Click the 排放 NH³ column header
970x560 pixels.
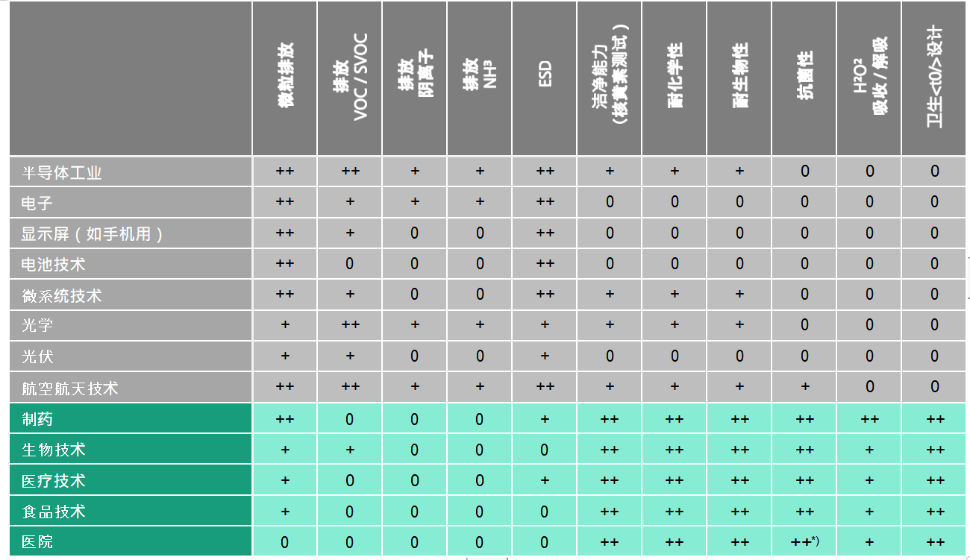point(479,78)
